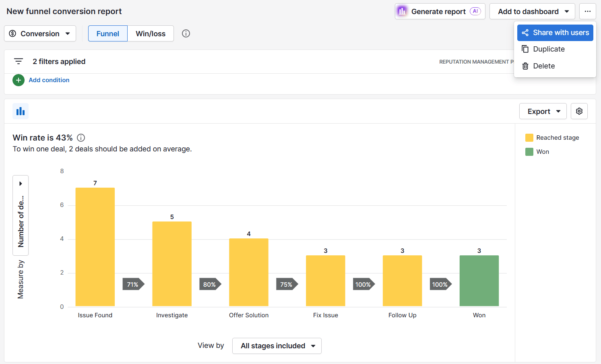
Task: Click the info icon next to the Win/loss tab
Action: point(186,33)
